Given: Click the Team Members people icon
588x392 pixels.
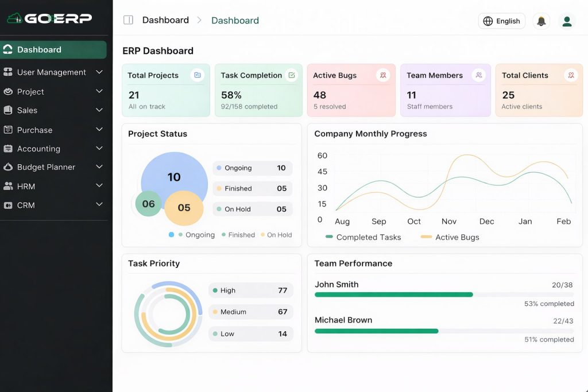Looking at the screenshot, I should click(478, 75).
